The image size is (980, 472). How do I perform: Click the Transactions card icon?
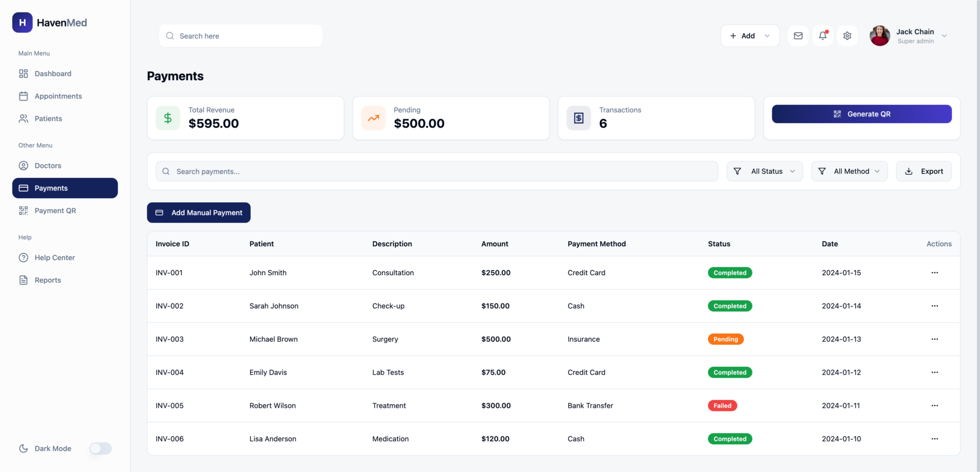click(578, 118)
